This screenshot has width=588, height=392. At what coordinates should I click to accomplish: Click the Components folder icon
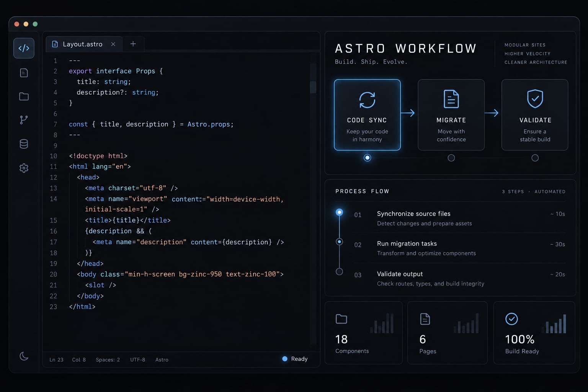(x=341, y=319)
